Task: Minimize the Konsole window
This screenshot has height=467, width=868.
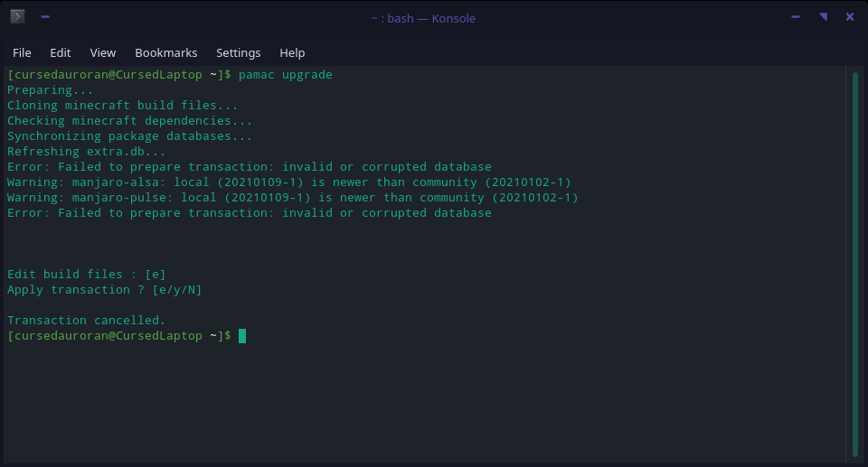Action: pos(796,17)
